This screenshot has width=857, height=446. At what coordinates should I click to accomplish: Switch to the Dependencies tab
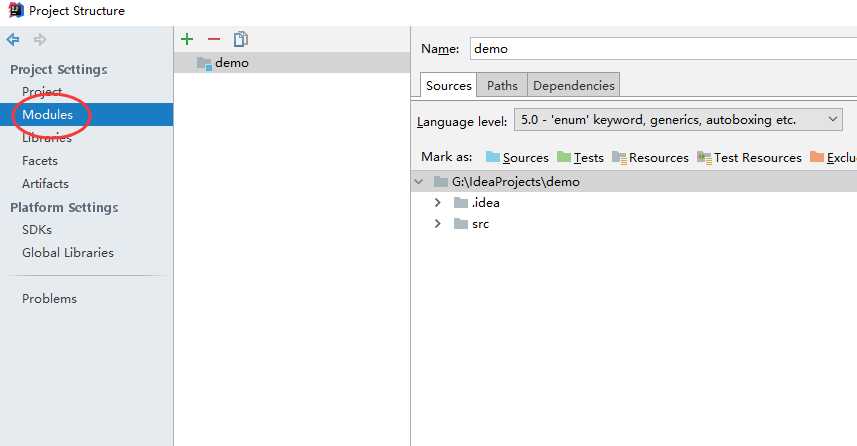[x=573, y=85]
